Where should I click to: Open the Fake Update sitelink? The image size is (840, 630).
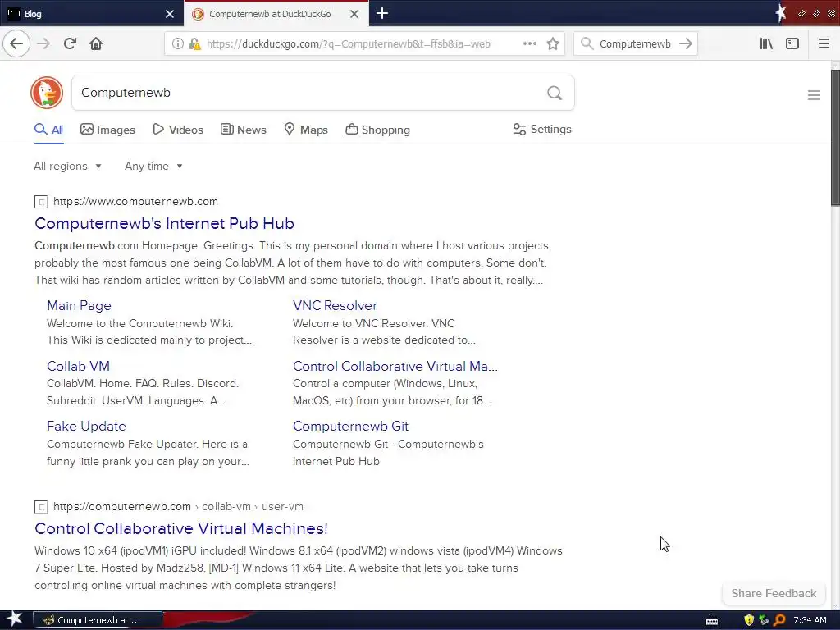[86, 426]
